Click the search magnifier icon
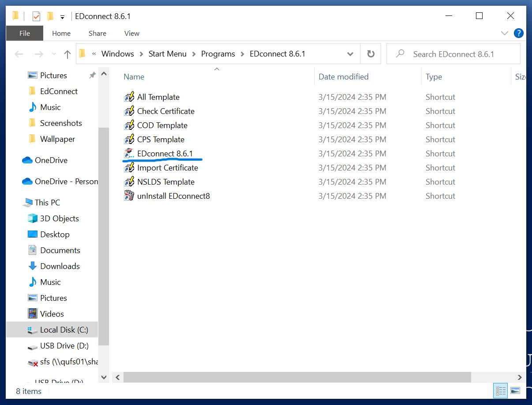 (x=400, y=54)
